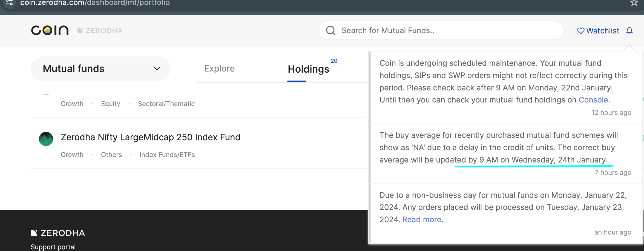
Task: Open Zerodha Nifty LargeMidcap 250 Index Fund
Action: tap(150, 137)
